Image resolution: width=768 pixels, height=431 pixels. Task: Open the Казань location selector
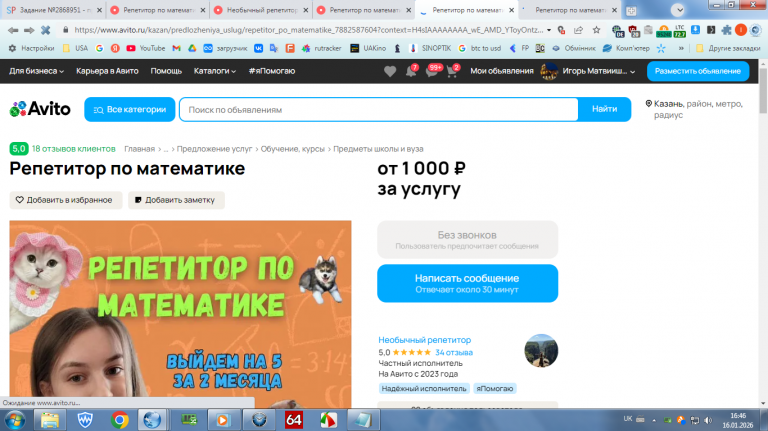[x=695, y=109]
